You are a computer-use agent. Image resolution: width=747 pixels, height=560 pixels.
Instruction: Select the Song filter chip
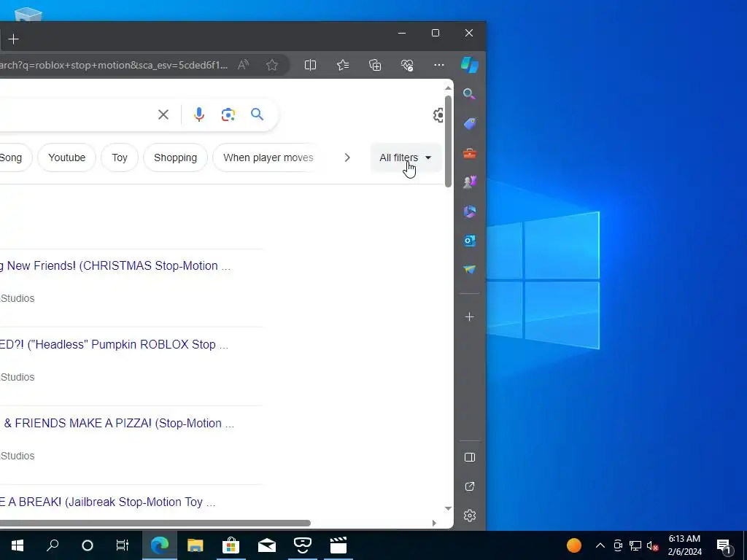(x=15, y=157)
